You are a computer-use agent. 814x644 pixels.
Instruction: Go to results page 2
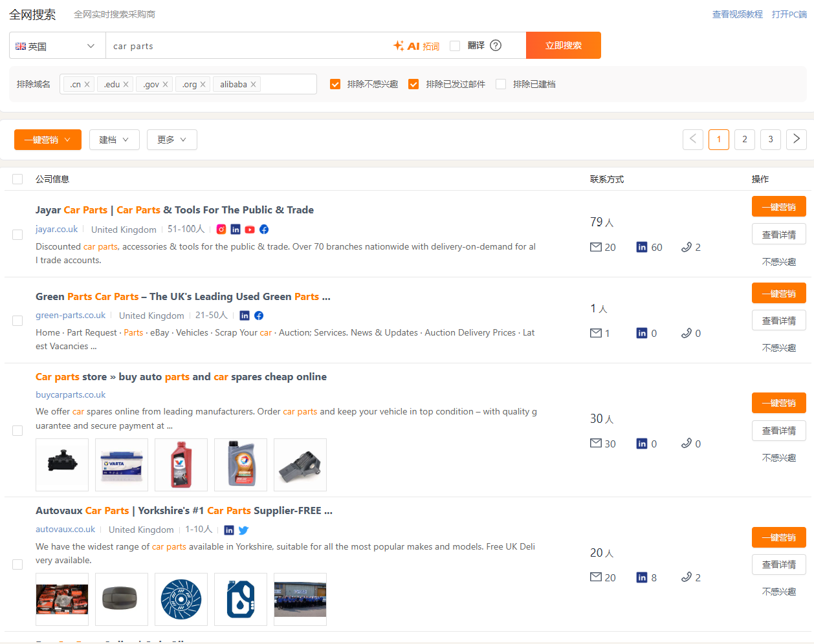(x=745, y=140)
